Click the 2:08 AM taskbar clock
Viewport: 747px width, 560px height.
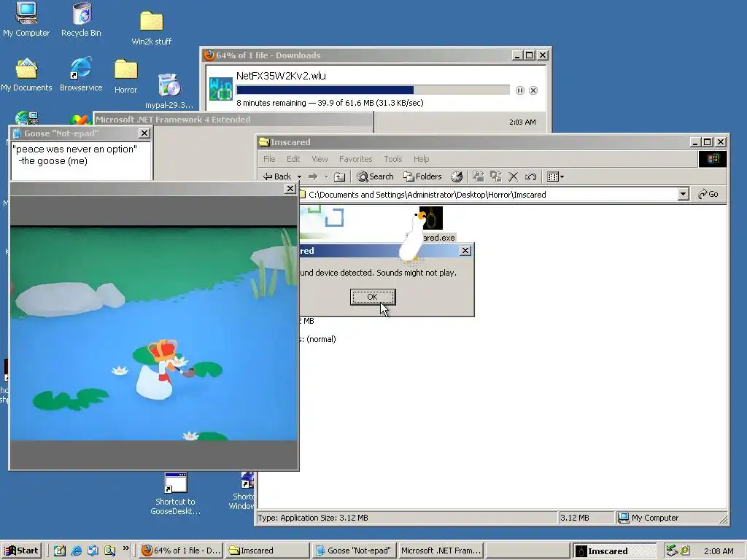pos(719,551)
